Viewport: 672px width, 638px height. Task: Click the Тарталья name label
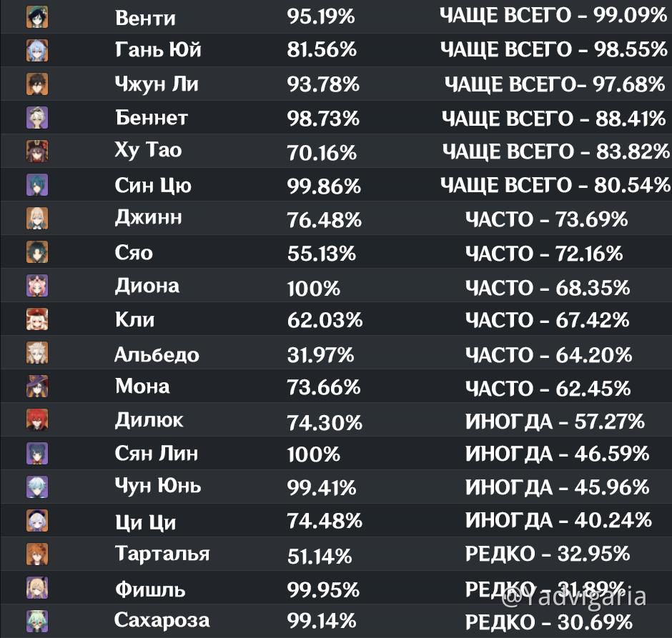(162, 554)
